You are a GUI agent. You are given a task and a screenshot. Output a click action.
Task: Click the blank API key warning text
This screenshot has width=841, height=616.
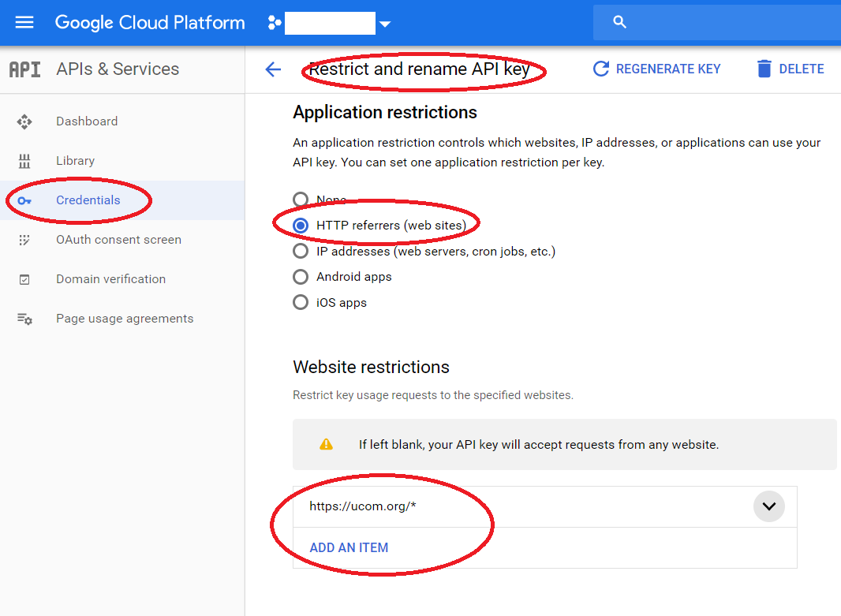click(539, 444)
